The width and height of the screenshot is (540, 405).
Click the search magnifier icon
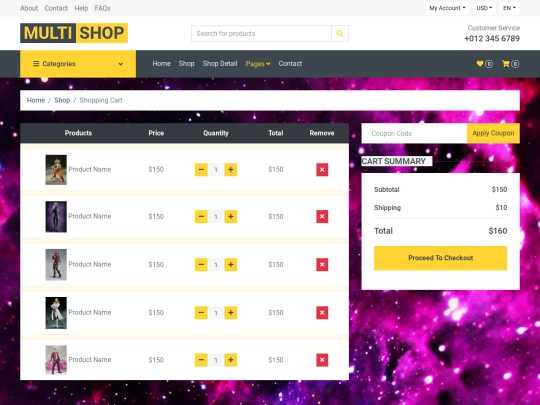click(x=340, y=33)
